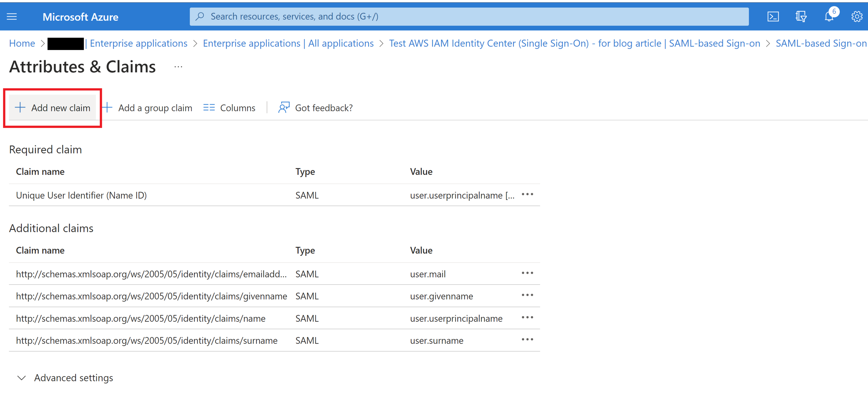The image size is (868, 405).
Task: View Azure notifications bell
Action: [x=829, y=16]
